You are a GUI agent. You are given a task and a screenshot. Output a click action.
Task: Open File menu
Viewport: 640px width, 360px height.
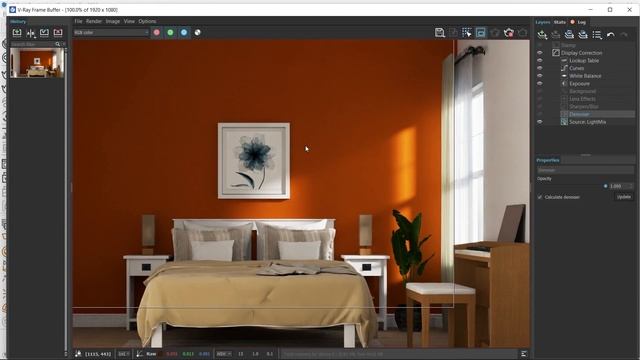[78, 21]
